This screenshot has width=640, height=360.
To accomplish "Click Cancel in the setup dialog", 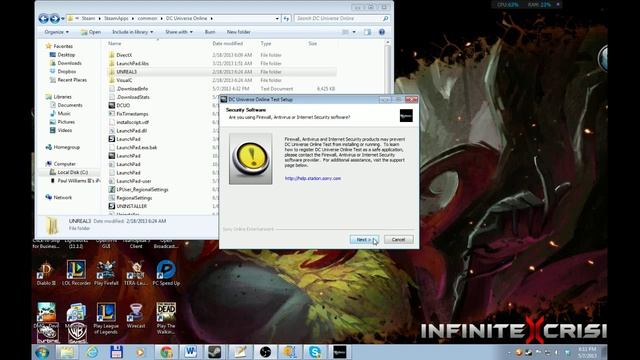I will coord(398,240).
